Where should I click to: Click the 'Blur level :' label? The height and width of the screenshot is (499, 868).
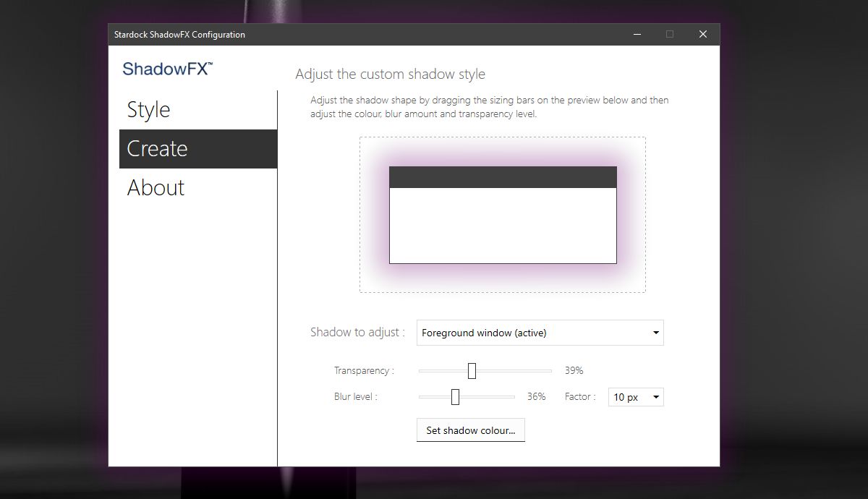(355, 397)
